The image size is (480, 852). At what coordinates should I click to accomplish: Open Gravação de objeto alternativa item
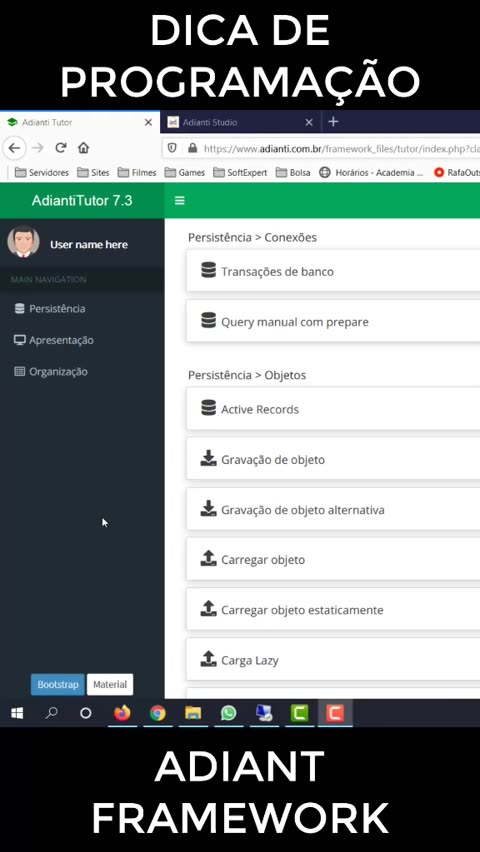[x=333, y=510]
